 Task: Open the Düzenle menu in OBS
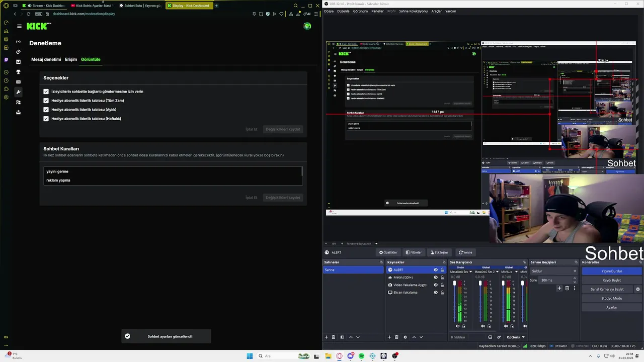click(343, 11)
